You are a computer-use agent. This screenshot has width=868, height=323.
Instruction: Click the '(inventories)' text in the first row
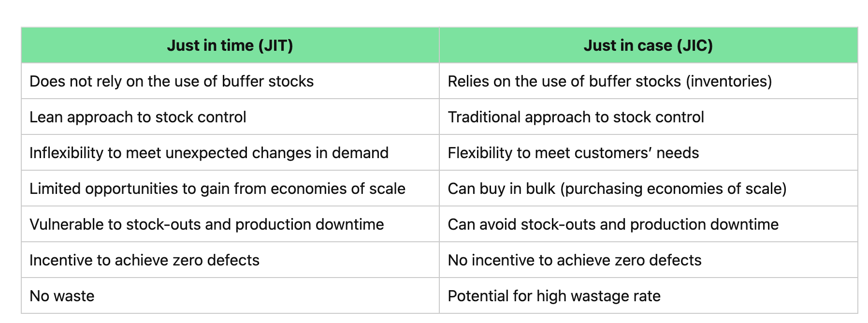(x=729, y=81)
